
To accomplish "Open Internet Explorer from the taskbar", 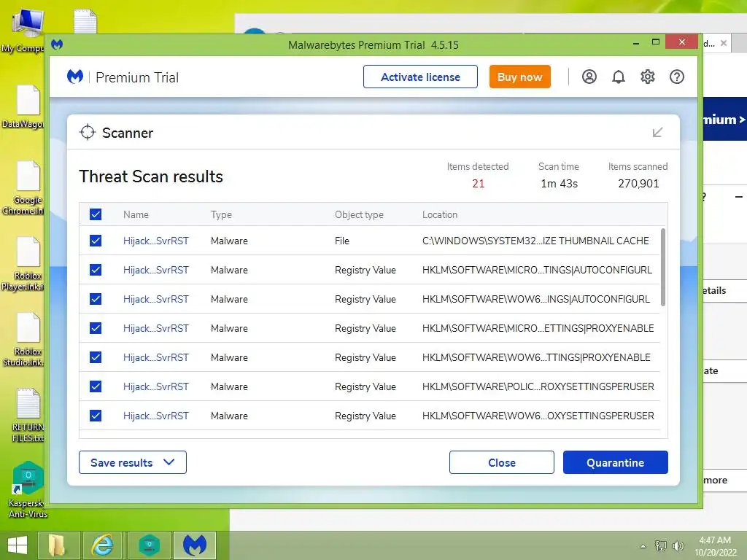I will (x=102, y=545).
